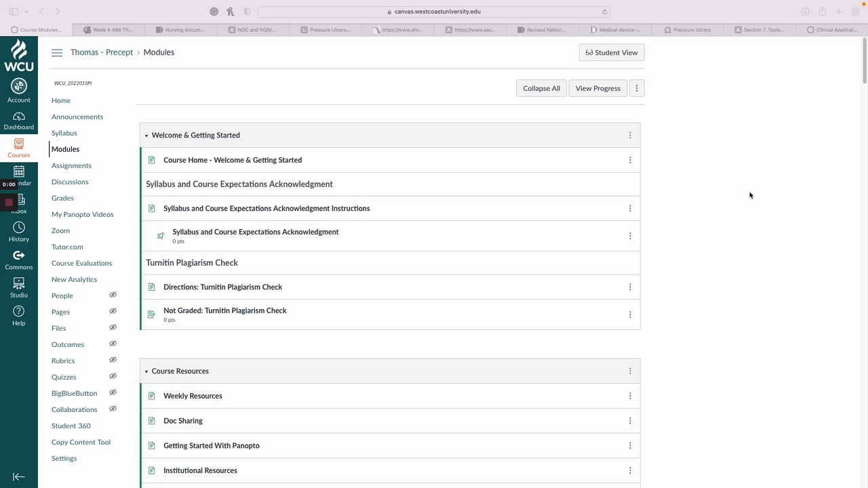Collapse the Welcome & Getting Started module
This screenshot has height=488, width=868.
(x=146, y=136)
